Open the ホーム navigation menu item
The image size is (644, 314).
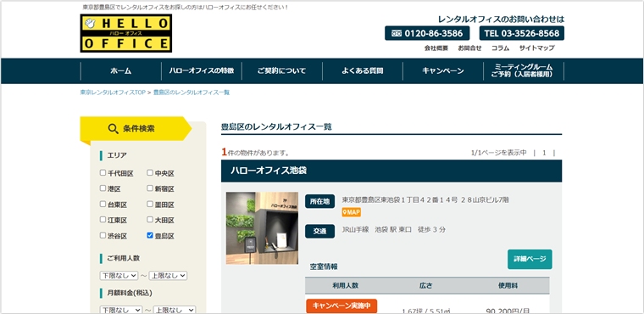(x=120, y=70)
